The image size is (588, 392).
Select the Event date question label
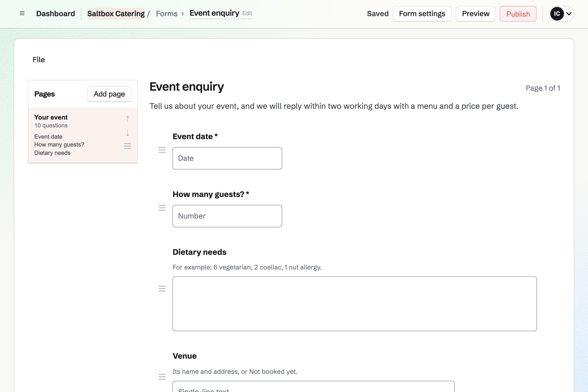tap(195, 136)
